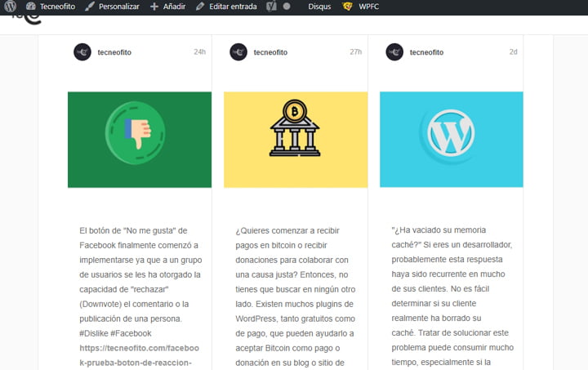
Task: Click the text 'El botón de "No me gusta" de'
Action: (x=133, y=230)
